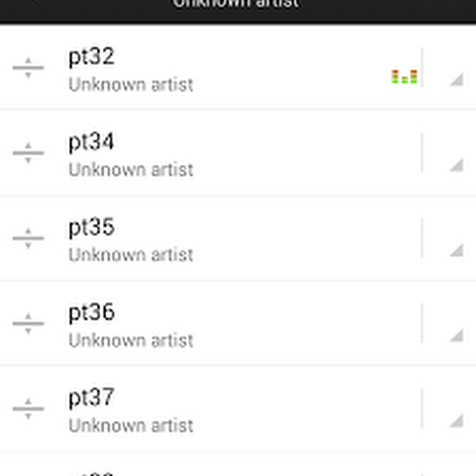This screenshot has height=476, width=476.
Task: Play the track titled pt32
Action: pos(91,57)
